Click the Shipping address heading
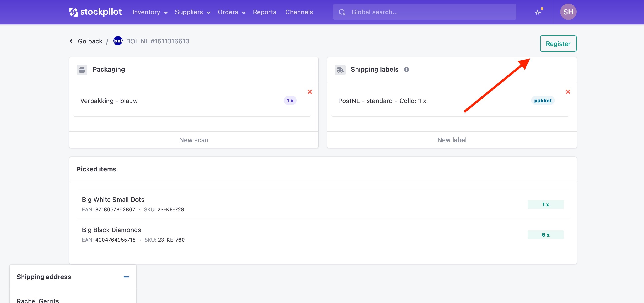 44,277
